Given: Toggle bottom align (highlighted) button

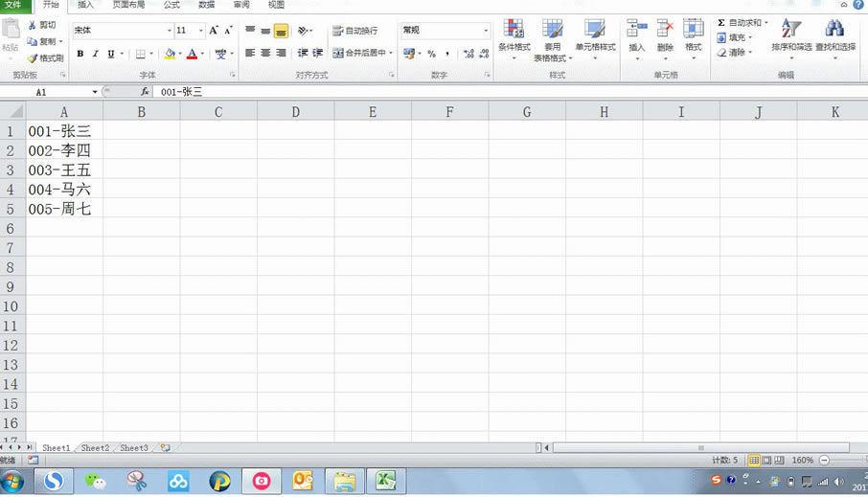Looking at the screenshot, I should coord(282,31).
